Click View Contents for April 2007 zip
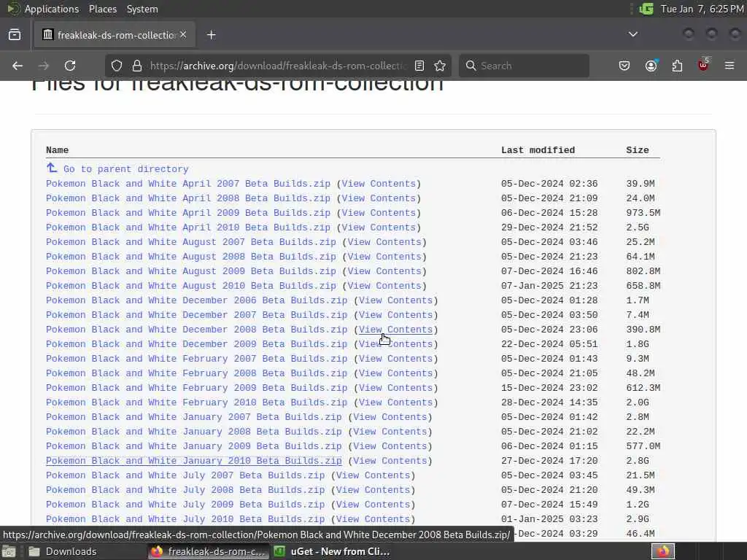Screen dimensions: 747x560 379,184
